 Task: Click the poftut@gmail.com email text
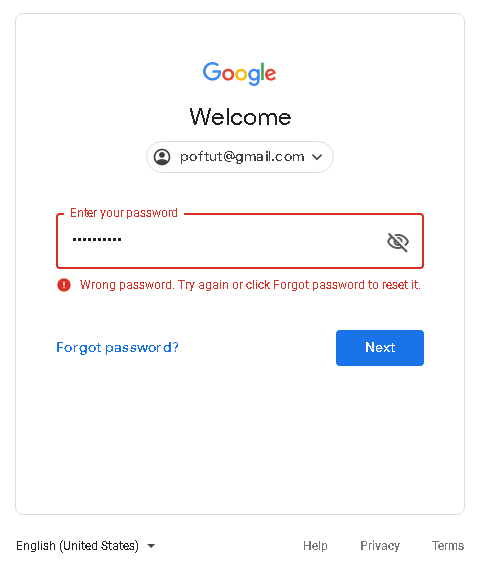coord(242,157)
